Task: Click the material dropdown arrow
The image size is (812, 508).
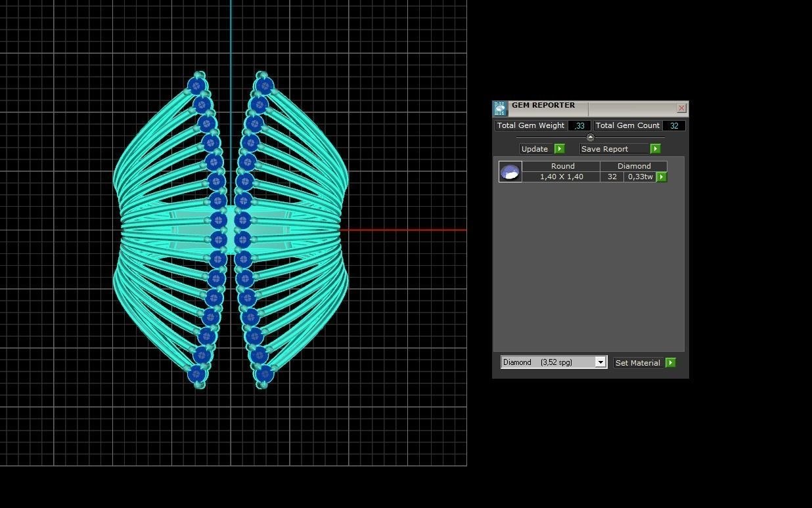Action: click(600, 362)
